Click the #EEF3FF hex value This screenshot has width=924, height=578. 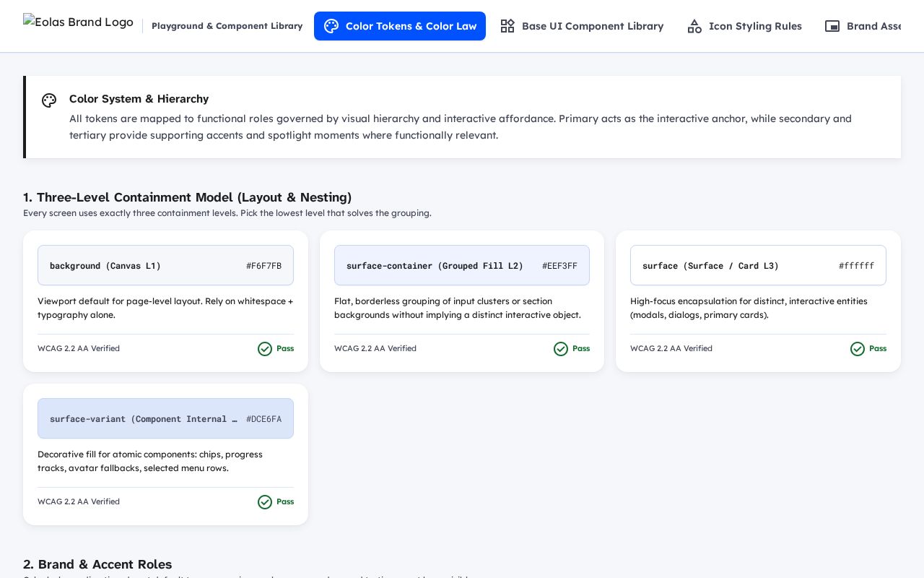(x=559, y=266)
